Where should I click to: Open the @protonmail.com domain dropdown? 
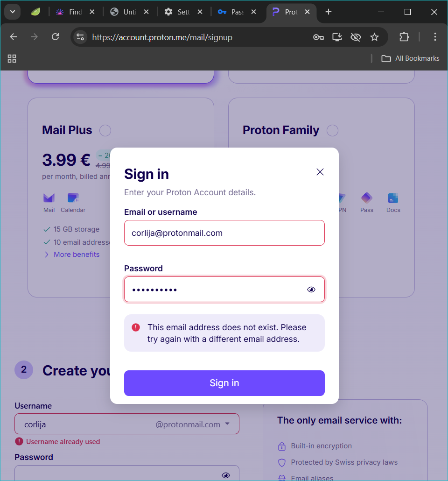(x=227, y=424)
